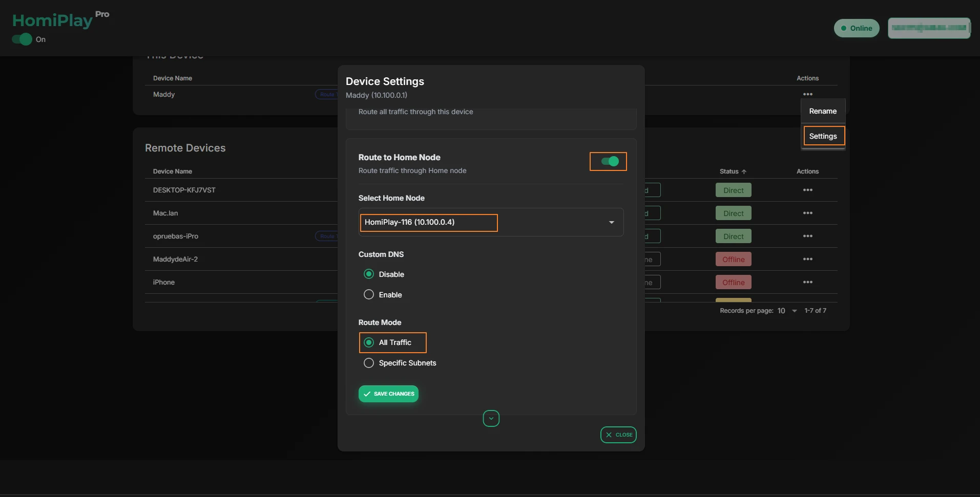This screenshot has height=497, width=980.
Task: Click Direct status for DESKTOP-KFJ7VST
Action: point(733,190)
